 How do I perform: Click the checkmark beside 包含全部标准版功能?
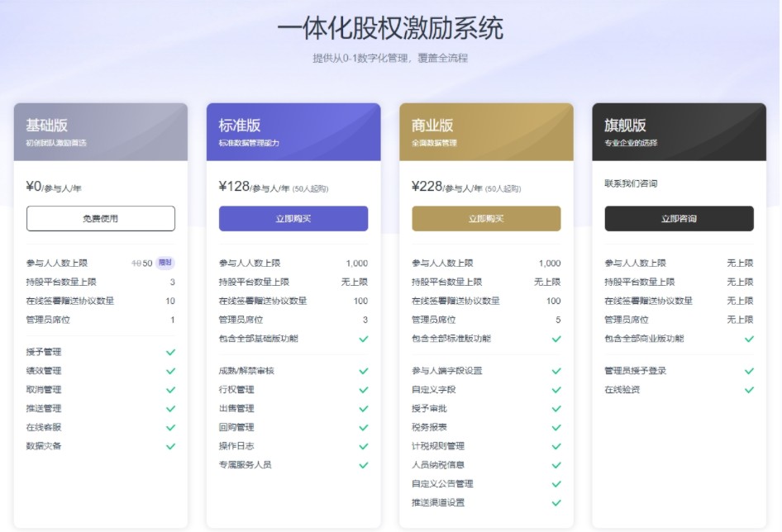click(556, 339)
